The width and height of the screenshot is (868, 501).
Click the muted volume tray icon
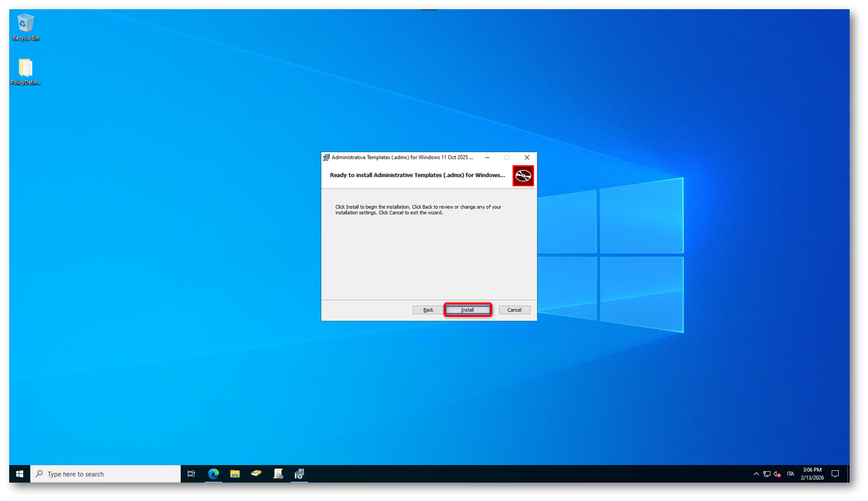pos(777,474)
